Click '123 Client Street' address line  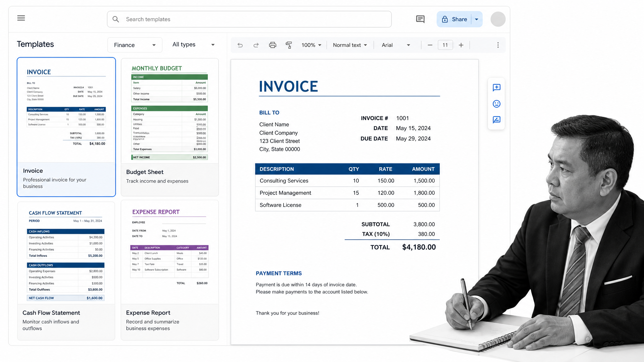pyautogui.click(x=280, y=141)
